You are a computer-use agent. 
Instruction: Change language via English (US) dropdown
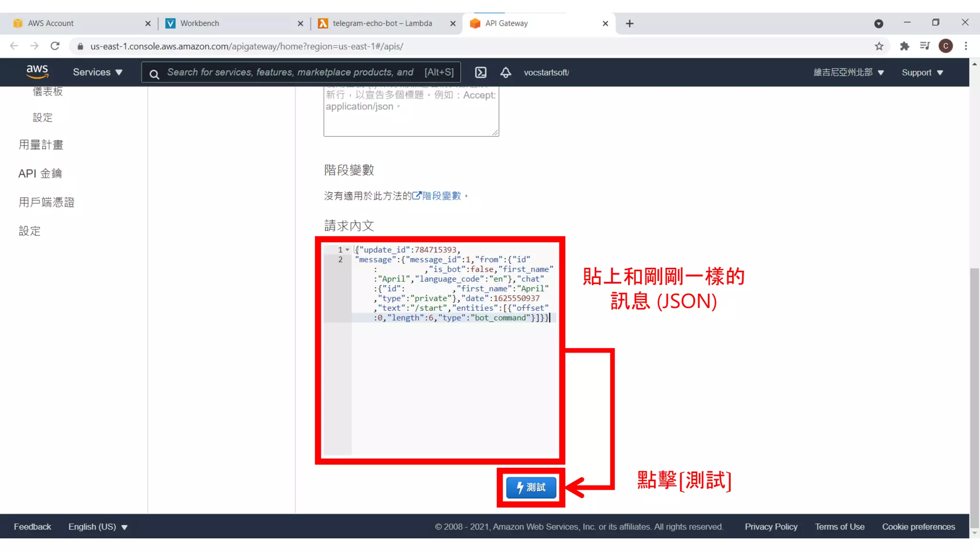(x=98, y=527)
